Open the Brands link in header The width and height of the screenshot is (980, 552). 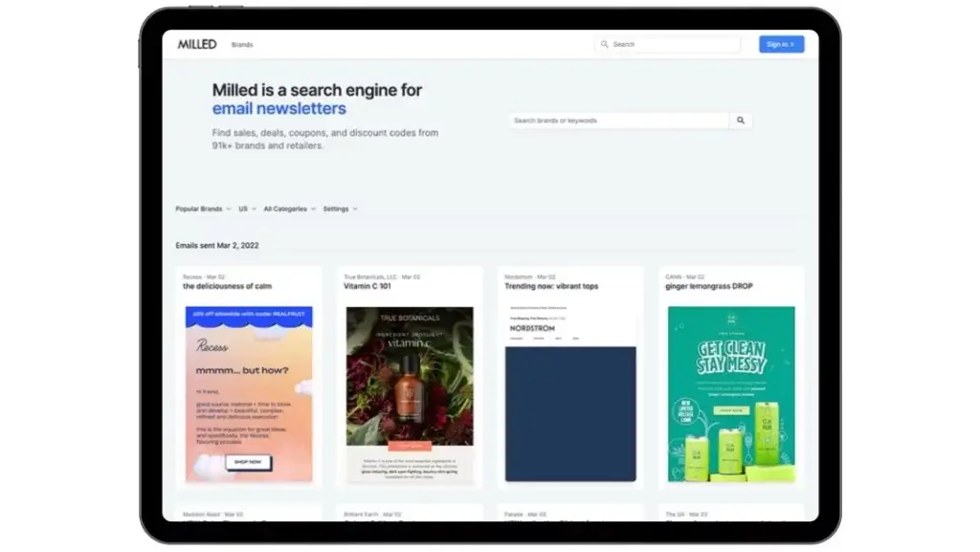coord(242,45)
